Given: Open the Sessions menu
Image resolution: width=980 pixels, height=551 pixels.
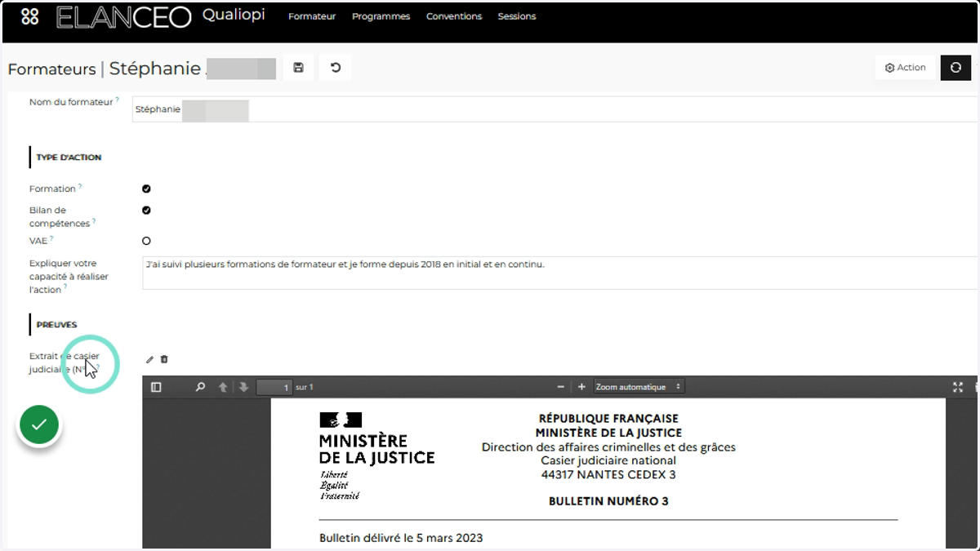Looking at the screenshot, I should pos(517,16).
